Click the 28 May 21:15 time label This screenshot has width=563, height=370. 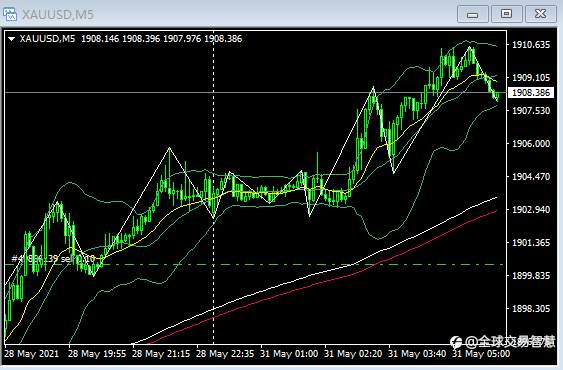pyautogui.click(x=161, y=354)
